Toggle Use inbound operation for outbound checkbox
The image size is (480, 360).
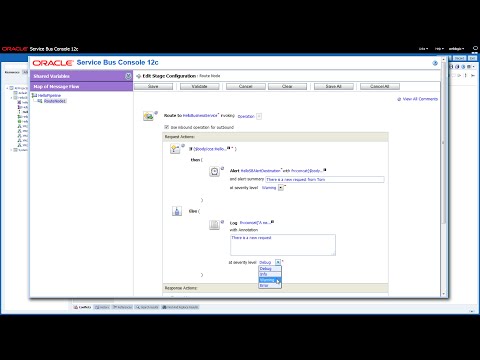(x=167, y=127)
